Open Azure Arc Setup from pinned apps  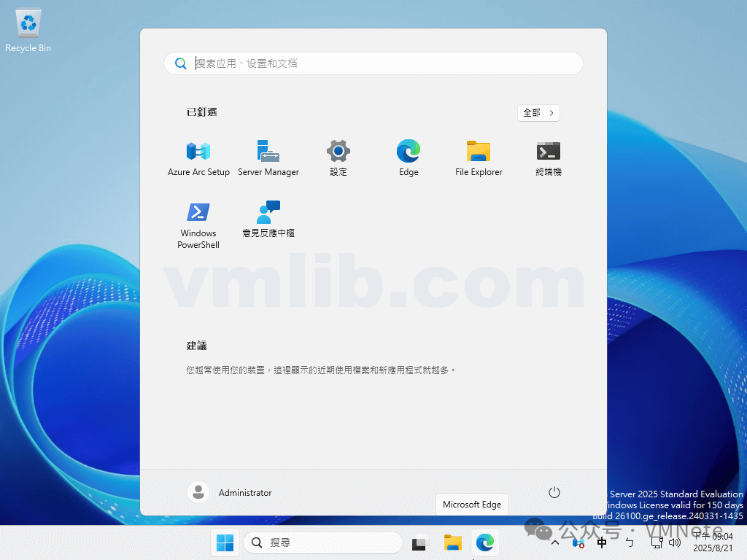[x=198, y=151]
